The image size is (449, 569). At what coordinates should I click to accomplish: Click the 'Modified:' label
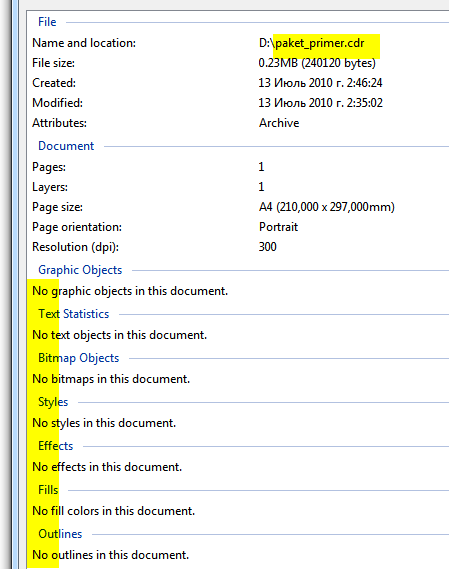click(57, 103)
